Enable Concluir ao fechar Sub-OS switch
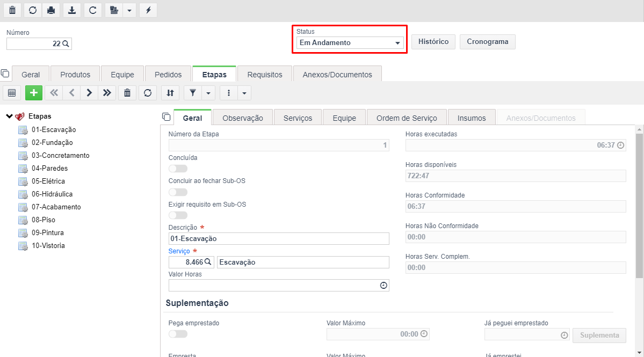644x357 pixels. [x=178, y=192]
